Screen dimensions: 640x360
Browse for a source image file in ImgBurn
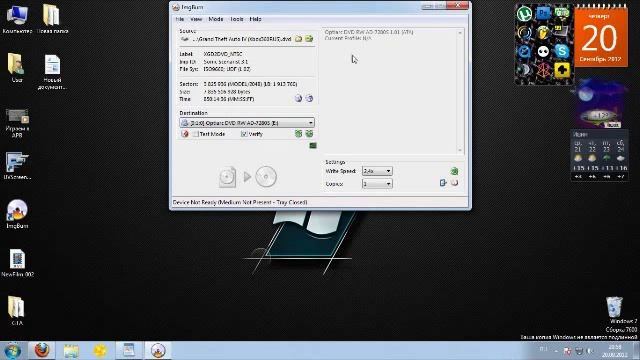pyautogui.click(x=298, y=39)
